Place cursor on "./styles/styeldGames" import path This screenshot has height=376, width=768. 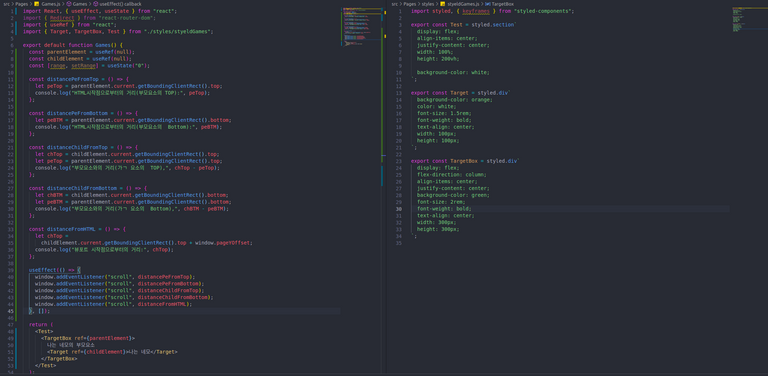pyautogui.click(x=177, y=31)
